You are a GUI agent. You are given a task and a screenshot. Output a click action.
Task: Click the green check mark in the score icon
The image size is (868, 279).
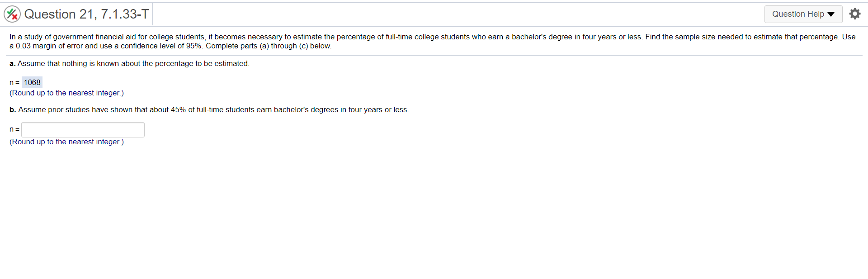10,11
